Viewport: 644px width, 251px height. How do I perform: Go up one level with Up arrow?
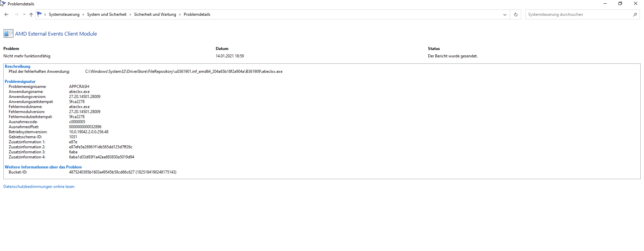31,14
